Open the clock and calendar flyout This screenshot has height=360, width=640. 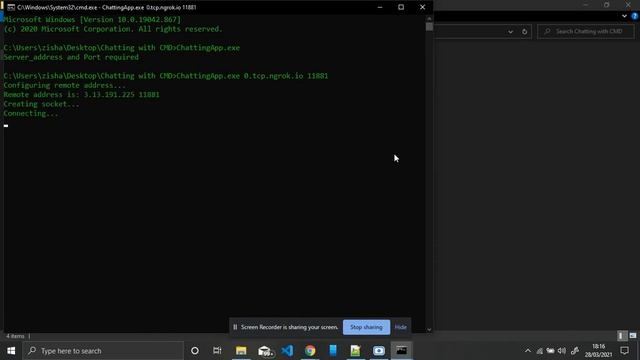click(598, 351)
